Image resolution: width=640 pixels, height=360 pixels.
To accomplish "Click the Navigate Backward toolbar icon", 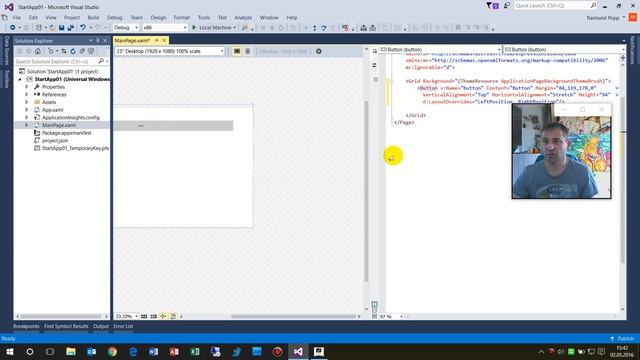I will [x=13, y=28].
